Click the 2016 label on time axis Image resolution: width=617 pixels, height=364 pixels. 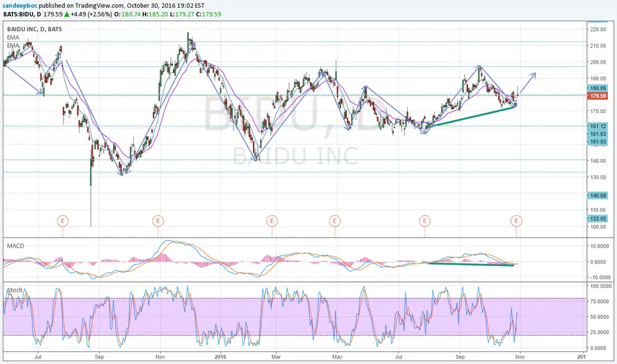point(220,357)
